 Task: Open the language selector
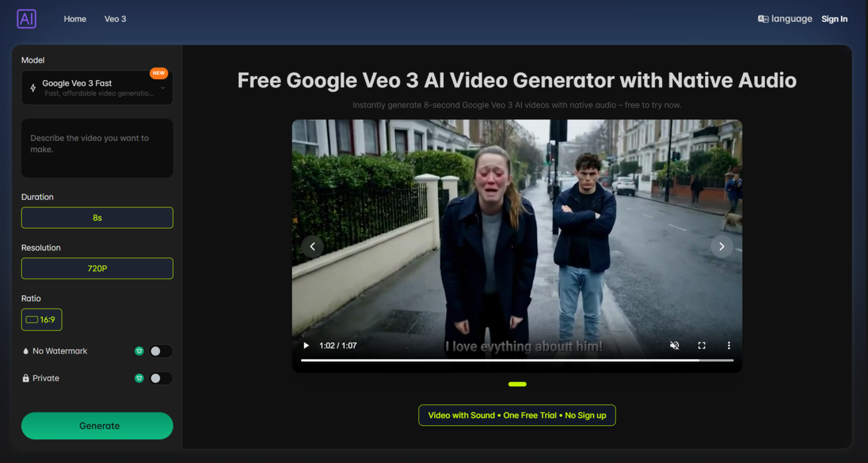(x=785, y=19)
